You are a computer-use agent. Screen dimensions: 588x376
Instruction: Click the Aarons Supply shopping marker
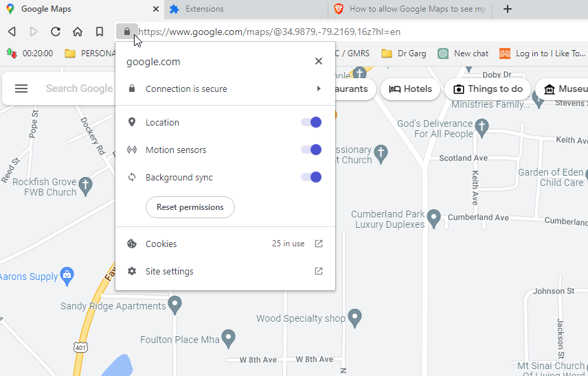pyautogui.click(x=67, y=276)
